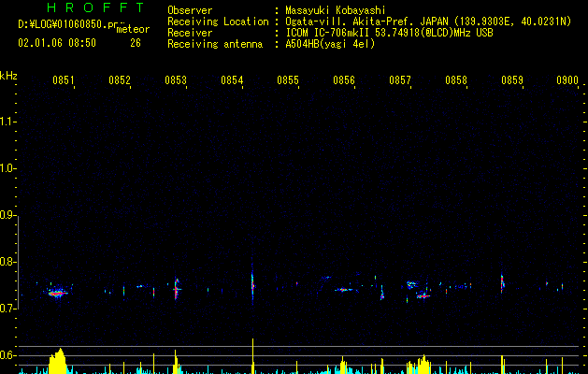Click the 'Receiver' field label
The image size is (588, 374).
point(190,33)
